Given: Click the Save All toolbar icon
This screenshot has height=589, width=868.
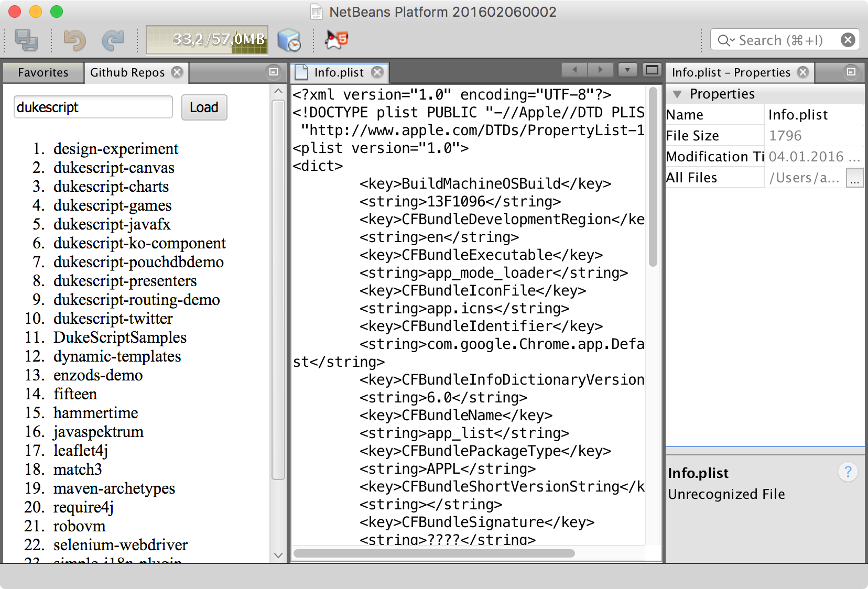Looking at the screenshot, I should pos(26,40).
